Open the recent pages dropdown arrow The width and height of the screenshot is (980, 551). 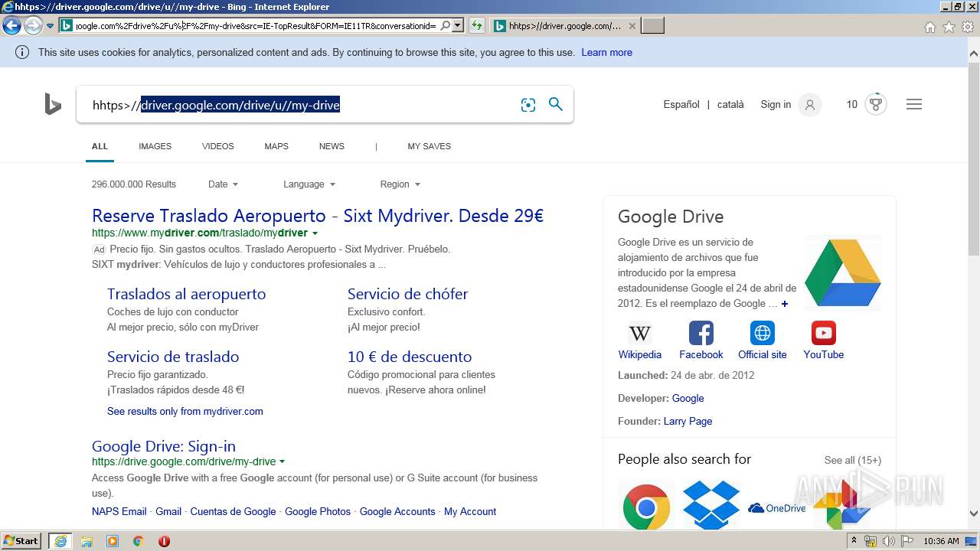click(51, 26)
